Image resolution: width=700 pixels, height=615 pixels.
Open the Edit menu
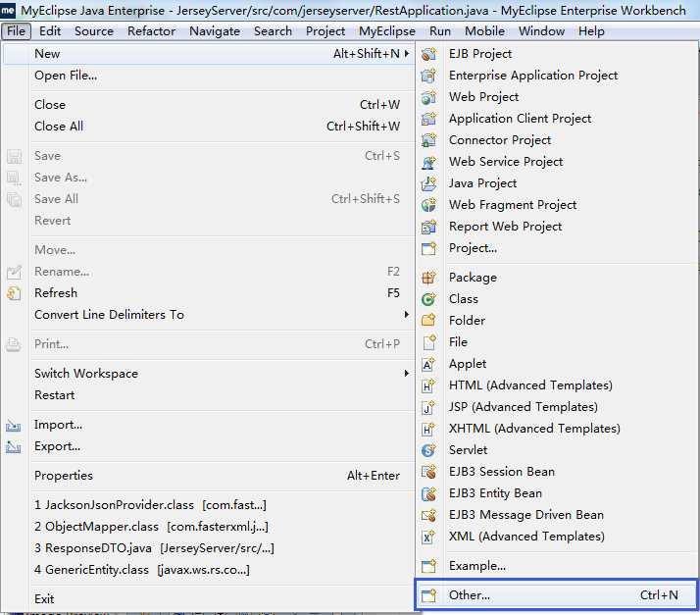click(50, 31)
